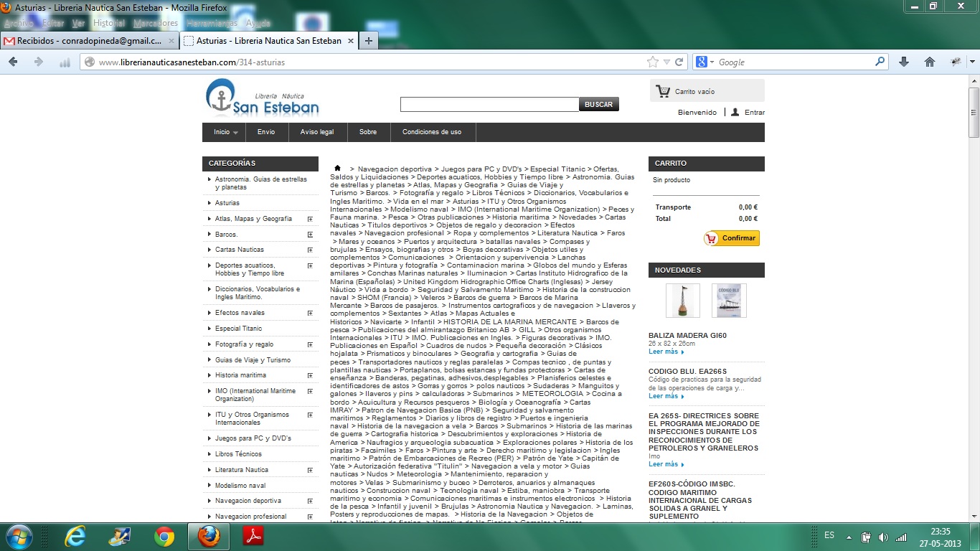Open the address bar history dropdown

(666, 62)
